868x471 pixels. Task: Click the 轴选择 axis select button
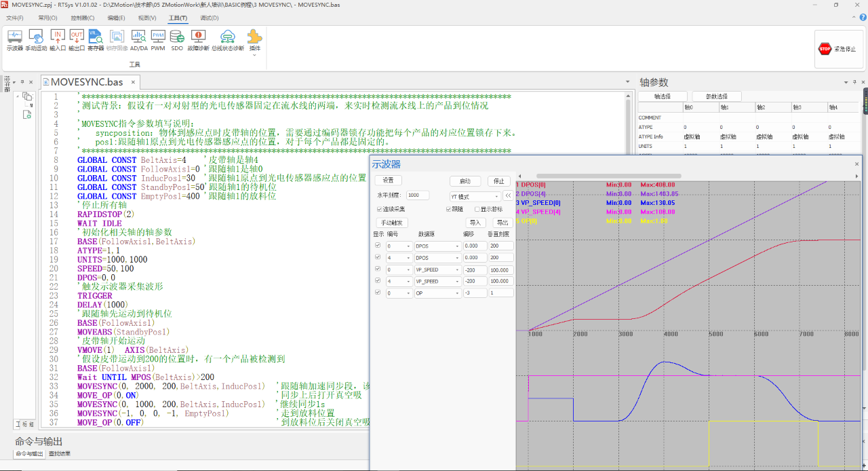pyautogui.click(x=663, y=96)
